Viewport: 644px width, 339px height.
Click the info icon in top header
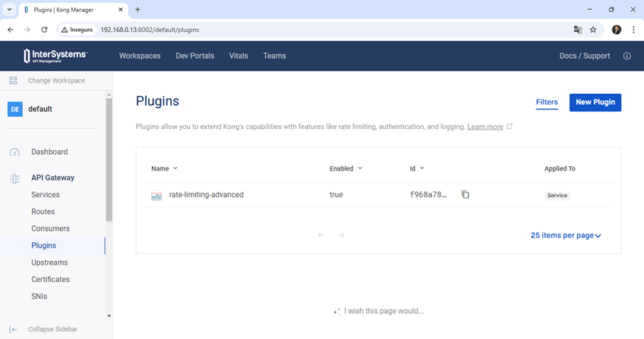click(x=627, y=56)
